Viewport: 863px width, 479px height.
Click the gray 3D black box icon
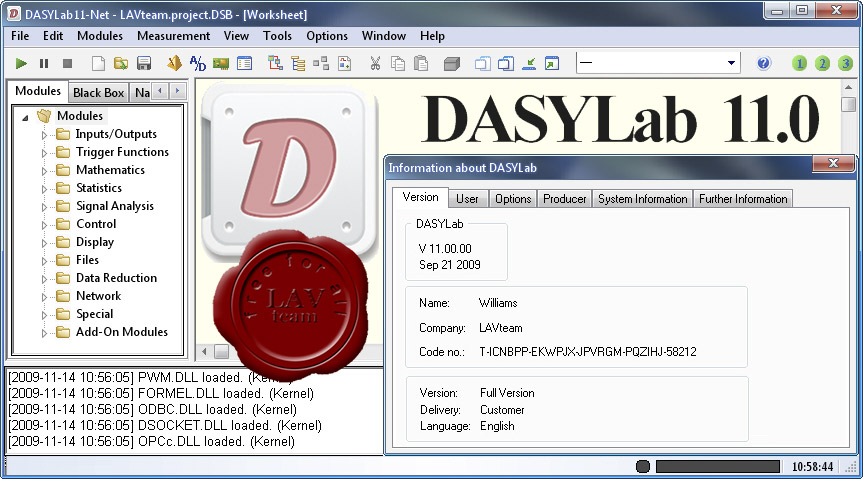coord(452,64)
